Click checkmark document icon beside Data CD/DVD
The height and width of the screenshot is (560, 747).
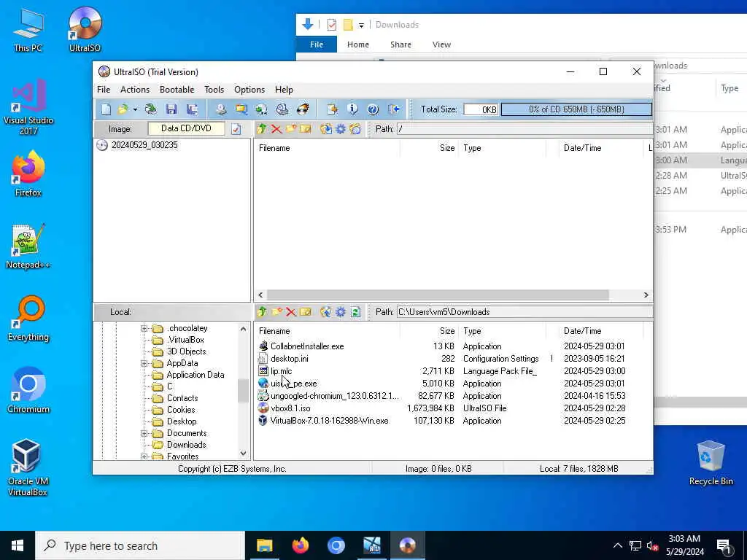point(236,128)
